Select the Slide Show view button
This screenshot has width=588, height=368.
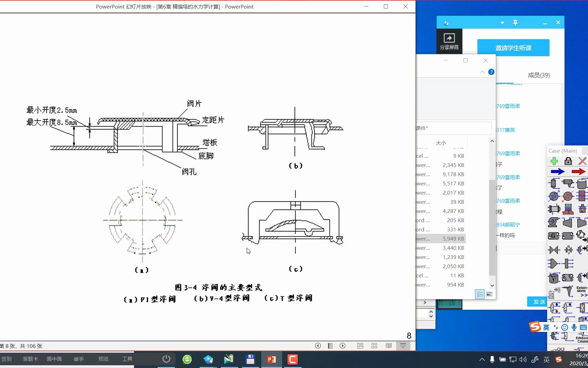403,346
